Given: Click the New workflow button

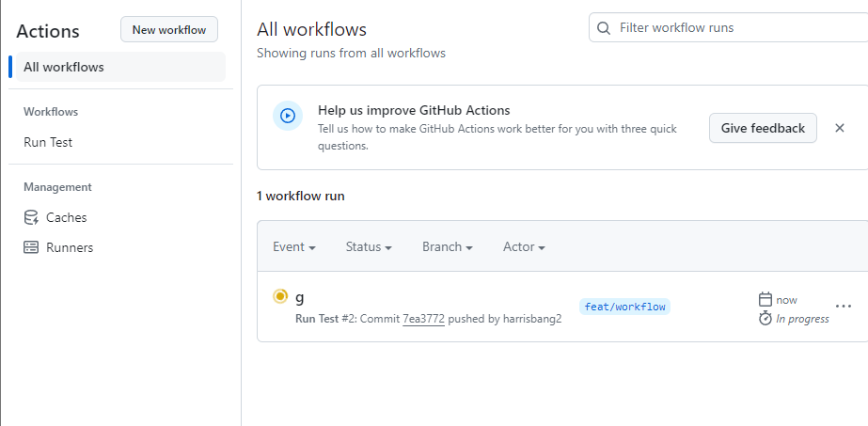Looking at the screenshot, I should click(169, 30).
